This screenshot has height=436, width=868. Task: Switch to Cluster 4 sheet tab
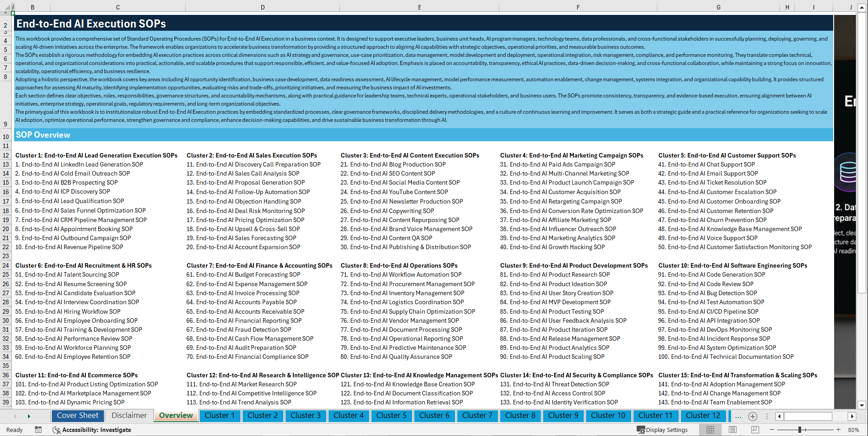(348, 416)
